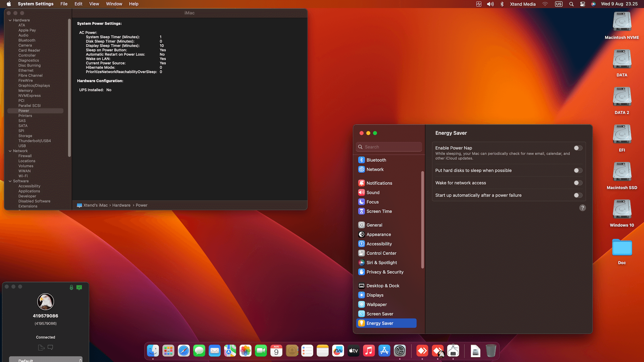This screenshot has height=362, width=644.
Task: Open the File menu
Action: pyautogui.click(x=64, y=4)
